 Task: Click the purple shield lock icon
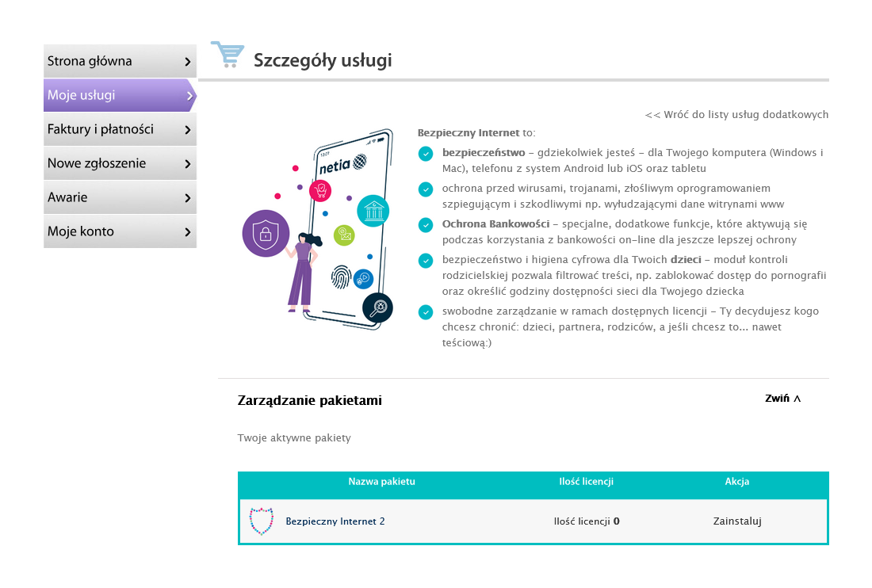[266, 233]
